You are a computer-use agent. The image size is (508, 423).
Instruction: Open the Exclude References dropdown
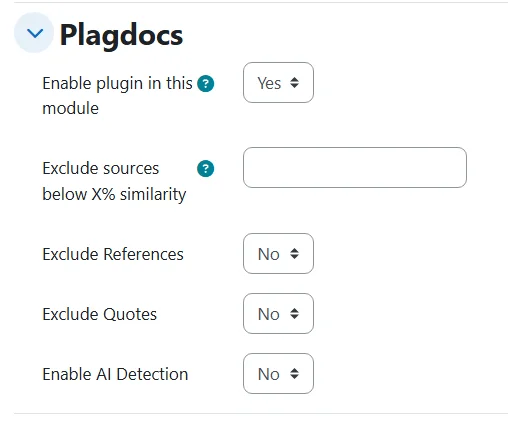[x=278, y=254]
